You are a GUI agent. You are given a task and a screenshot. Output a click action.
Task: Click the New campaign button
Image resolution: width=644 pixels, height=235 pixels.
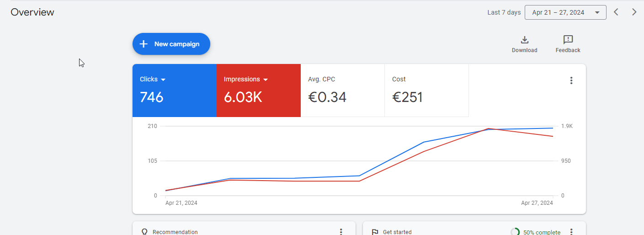(x=171, y=44)
